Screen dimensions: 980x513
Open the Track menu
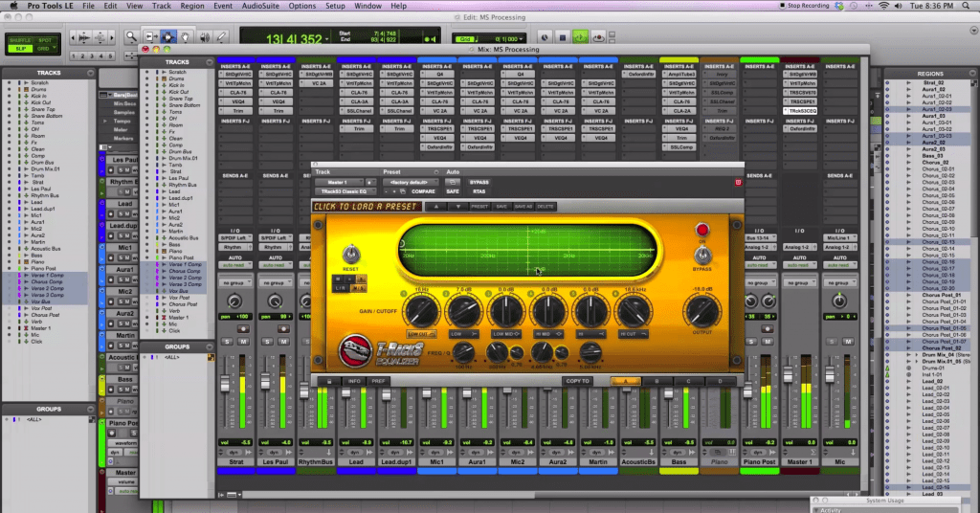pos(161,6)
